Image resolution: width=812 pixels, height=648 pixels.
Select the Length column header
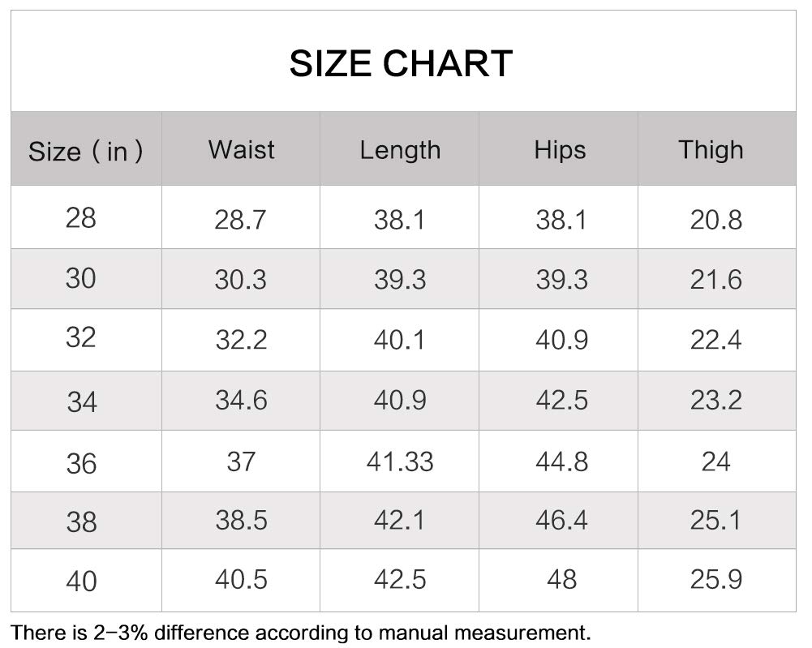pyautogui.click(x=400, y=151)
